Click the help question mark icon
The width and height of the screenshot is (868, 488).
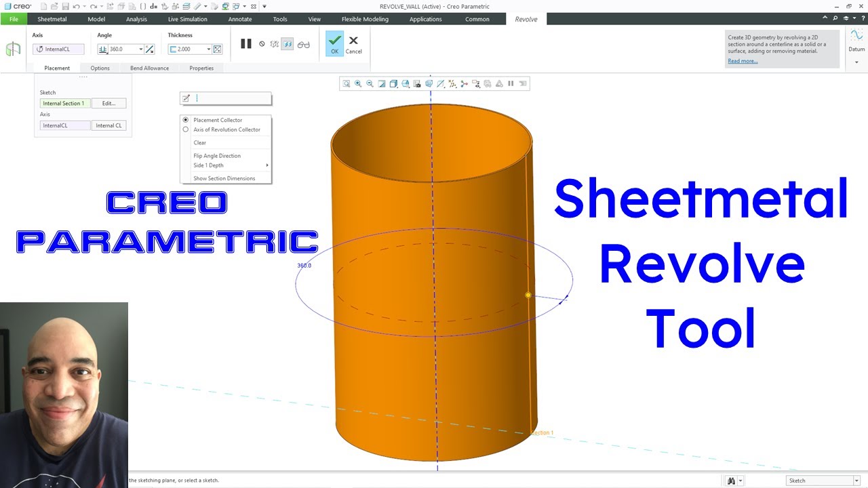click(862, 18)
